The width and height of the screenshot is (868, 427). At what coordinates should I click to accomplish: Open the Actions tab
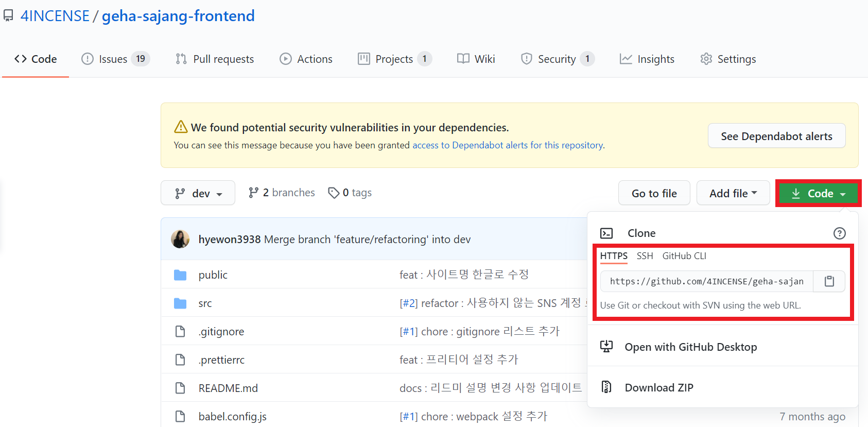[306, 59]
